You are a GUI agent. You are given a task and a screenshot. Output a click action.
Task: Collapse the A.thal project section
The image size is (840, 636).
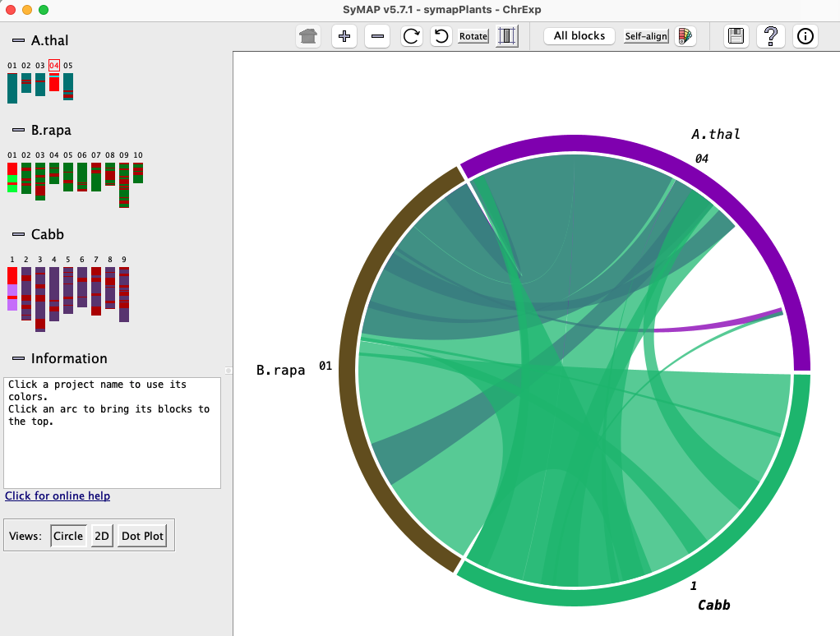18,41
